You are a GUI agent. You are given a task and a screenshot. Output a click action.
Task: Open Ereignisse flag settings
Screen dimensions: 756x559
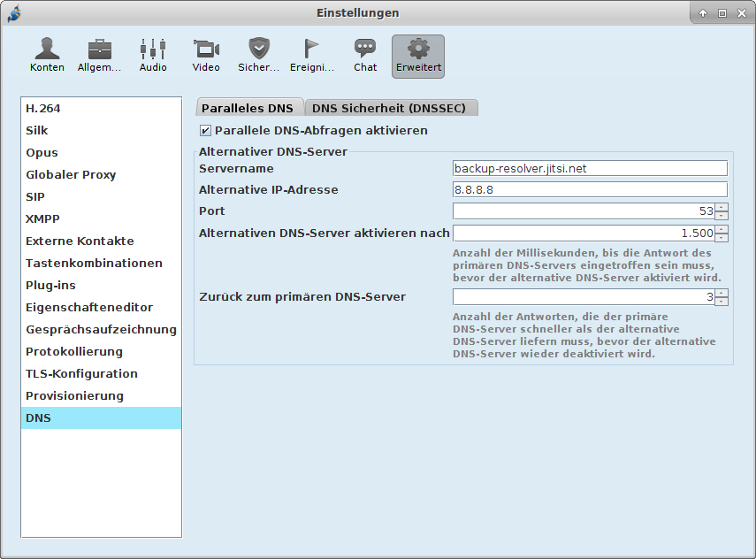pyautogui.click(x=312, y=55)
